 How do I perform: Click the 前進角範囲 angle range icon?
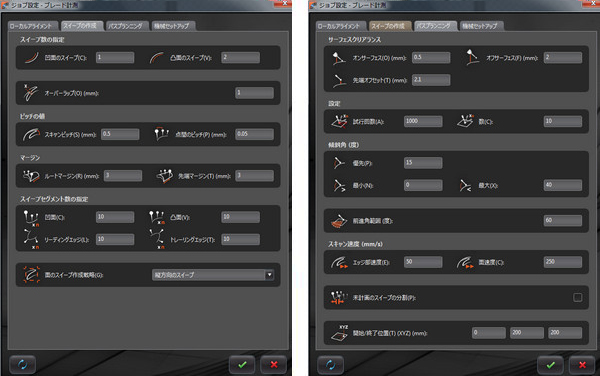pyautogui.click(x=339, y=221)
